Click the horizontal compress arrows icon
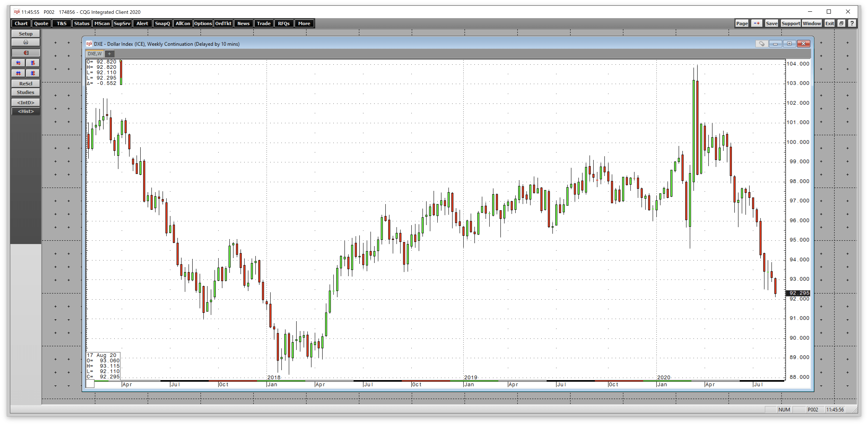 click(19, 73)
